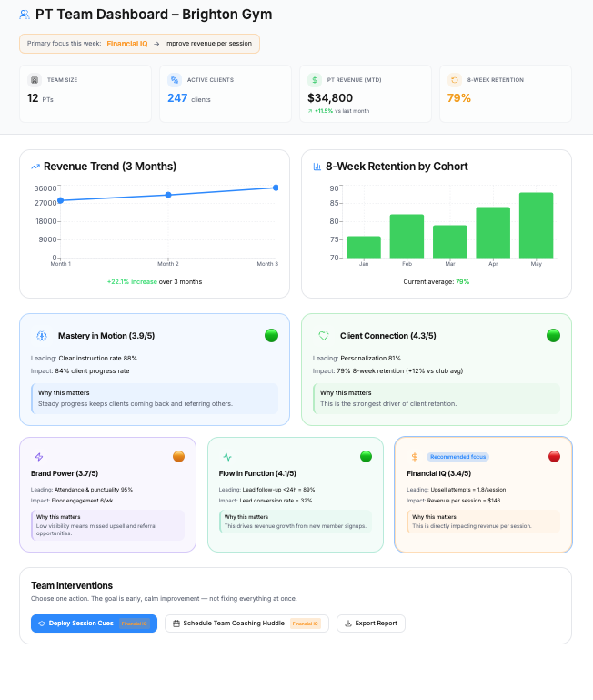Click the team users icon beside dashboard title
This screenshot has width=593, height=700.
(x=25, y=15)
